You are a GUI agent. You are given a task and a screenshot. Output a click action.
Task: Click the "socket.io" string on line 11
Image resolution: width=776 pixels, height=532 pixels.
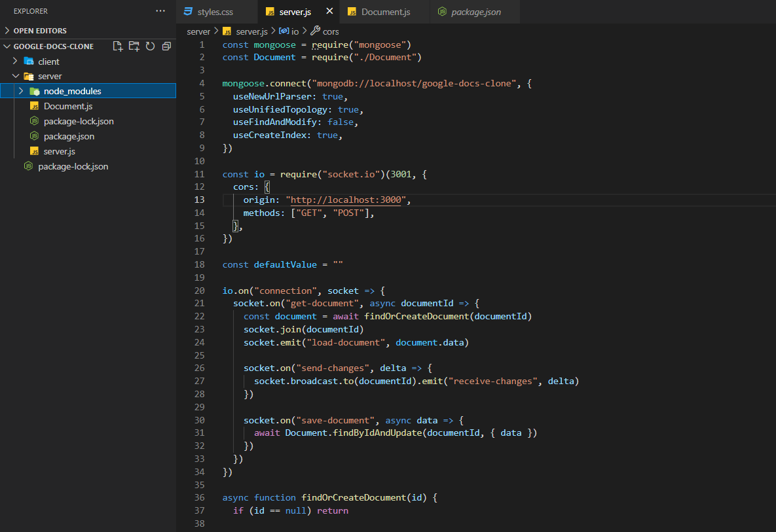351,175
